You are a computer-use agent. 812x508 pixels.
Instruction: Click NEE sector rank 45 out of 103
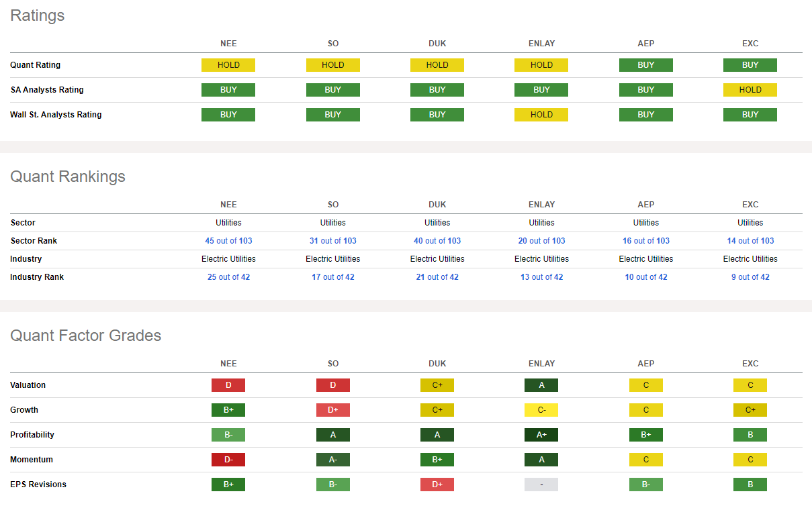228,241
